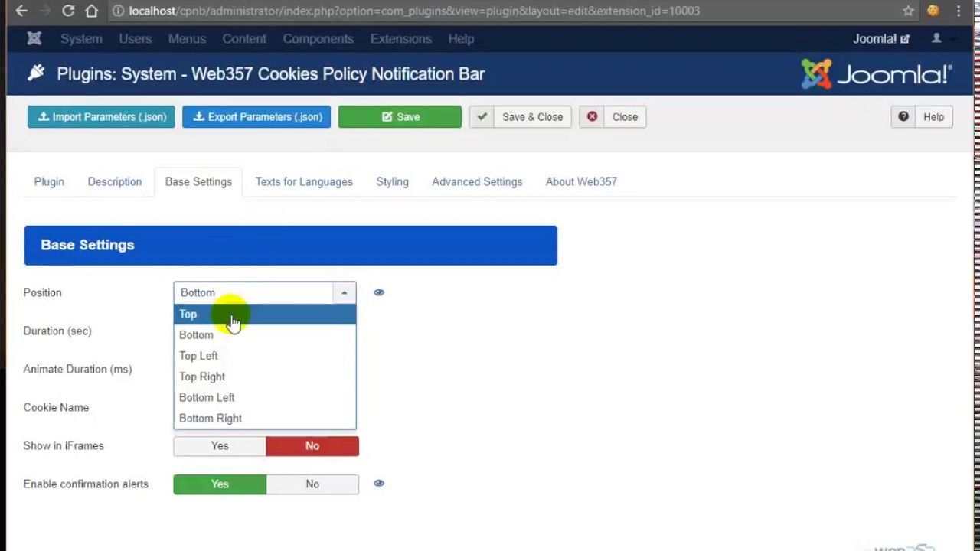980x551 pixels.
Task: Choose Top in Position list
Action: pos(265,314)
